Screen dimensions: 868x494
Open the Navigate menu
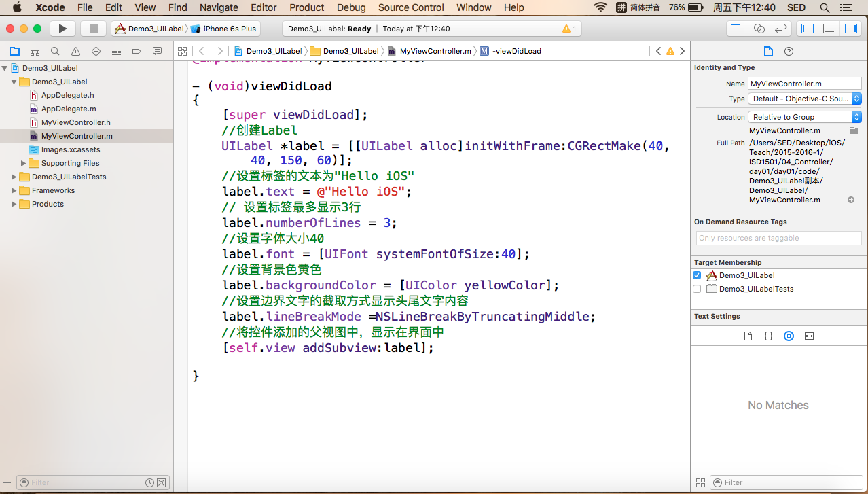219,7
